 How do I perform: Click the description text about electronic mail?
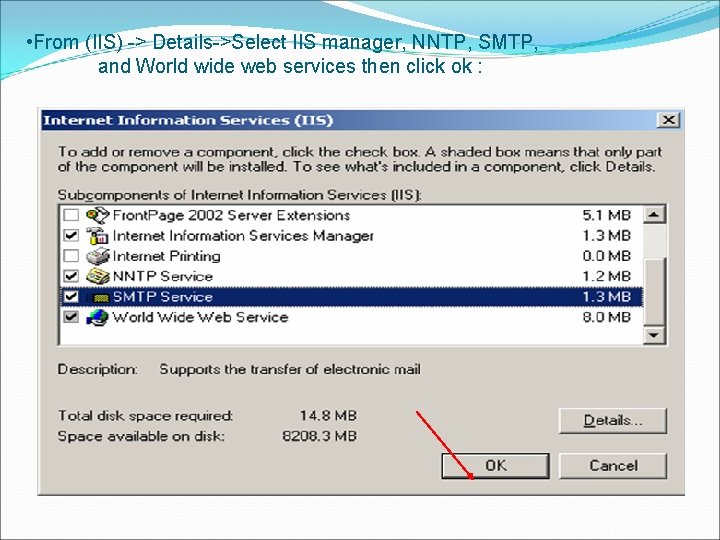pos(290,369)
